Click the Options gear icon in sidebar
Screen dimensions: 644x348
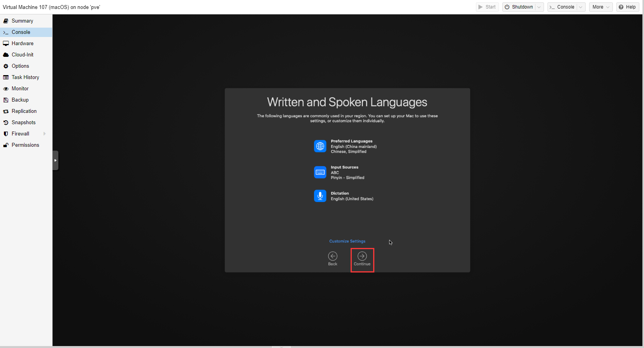[6, 66]
